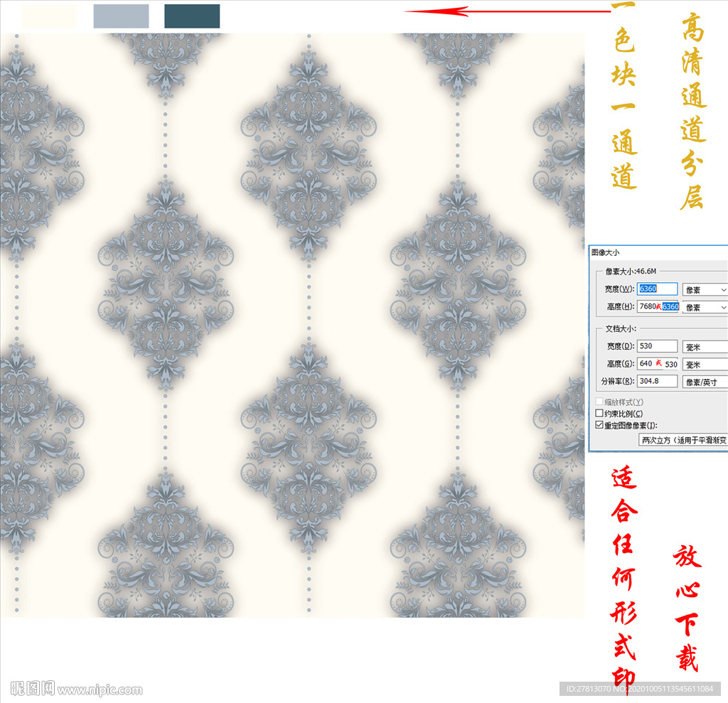728x703 pixels.
Task: Enable the 约束比例 (Constrain Proportions) checkbox
Action: tap(599, 413)
